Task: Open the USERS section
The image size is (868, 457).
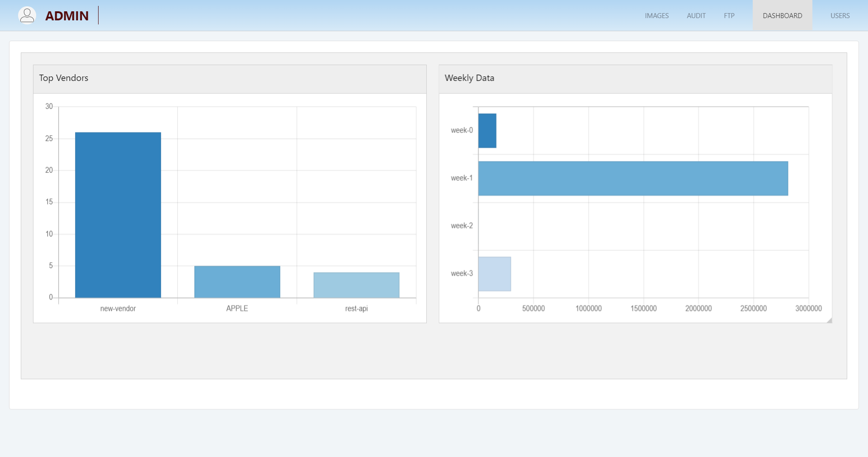Action: 840,16
